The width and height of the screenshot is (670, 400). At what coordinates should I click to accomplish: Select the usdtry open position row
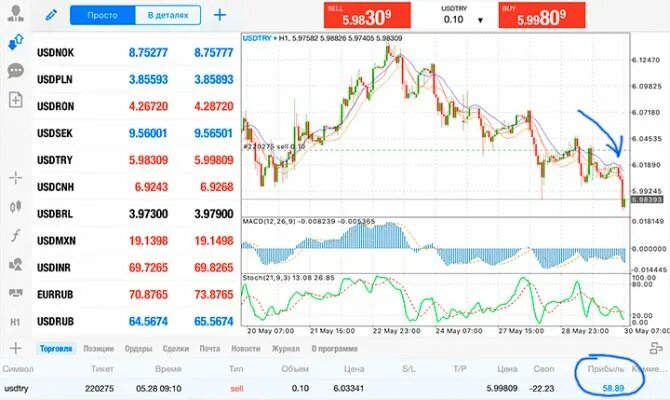(335, 388)
